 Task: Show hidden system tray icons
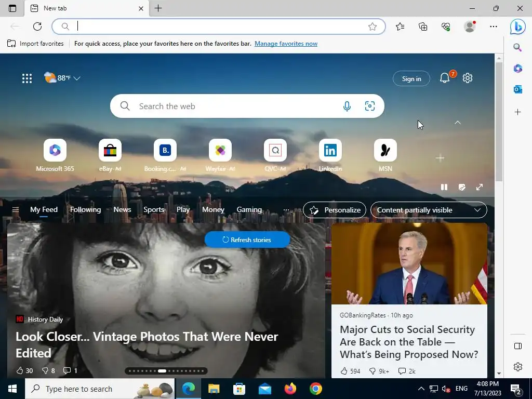coord(421,389)
